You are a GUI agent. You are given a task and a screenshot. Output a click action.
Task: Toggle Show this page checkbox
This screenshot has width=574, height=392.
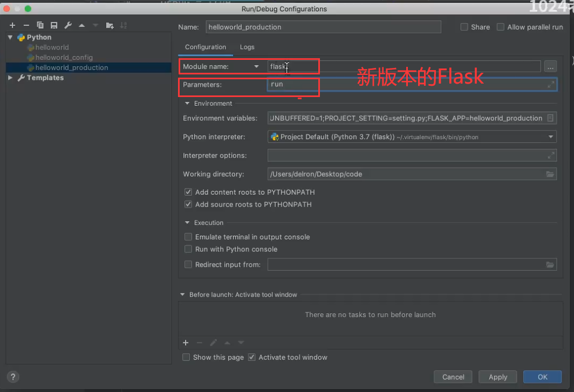click(x=186, y=357)
